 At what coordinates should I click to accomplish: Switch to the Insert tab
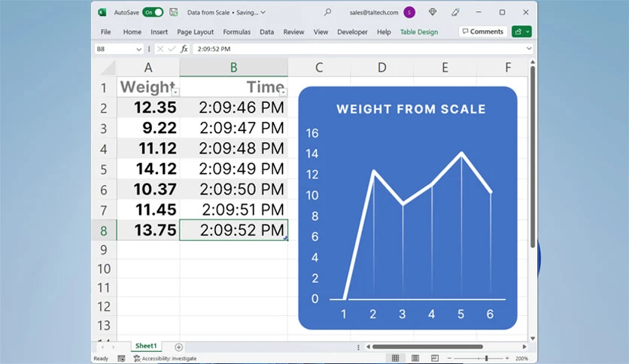(160, 32)
